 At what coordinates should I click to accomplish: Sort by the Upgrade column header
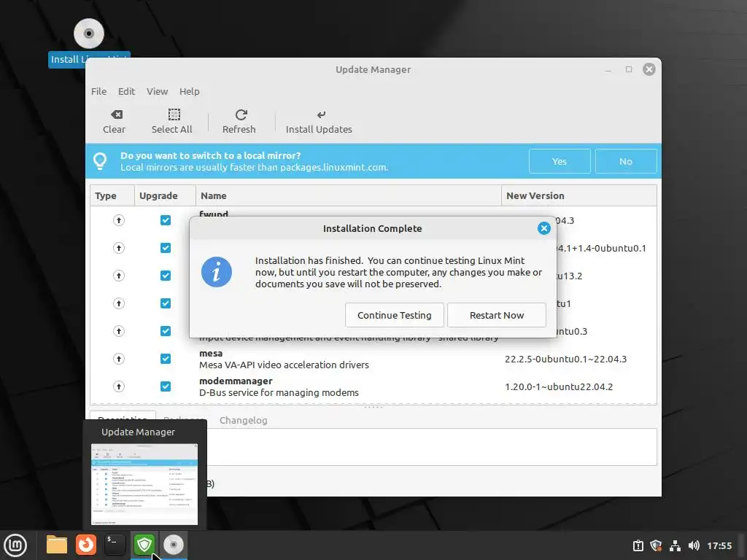coord(165,195)
